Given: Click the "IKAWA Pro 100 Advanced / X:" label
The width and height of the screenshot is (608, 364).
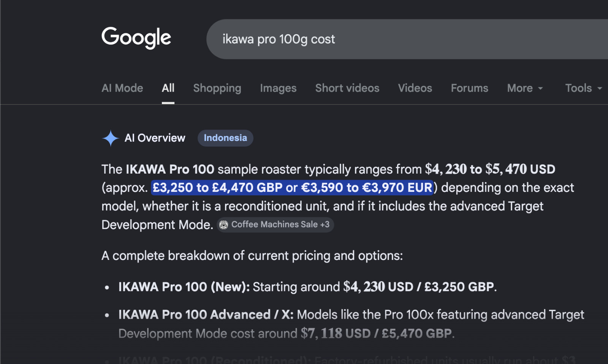Looking at the screenshot, I should tap(206, 315).
